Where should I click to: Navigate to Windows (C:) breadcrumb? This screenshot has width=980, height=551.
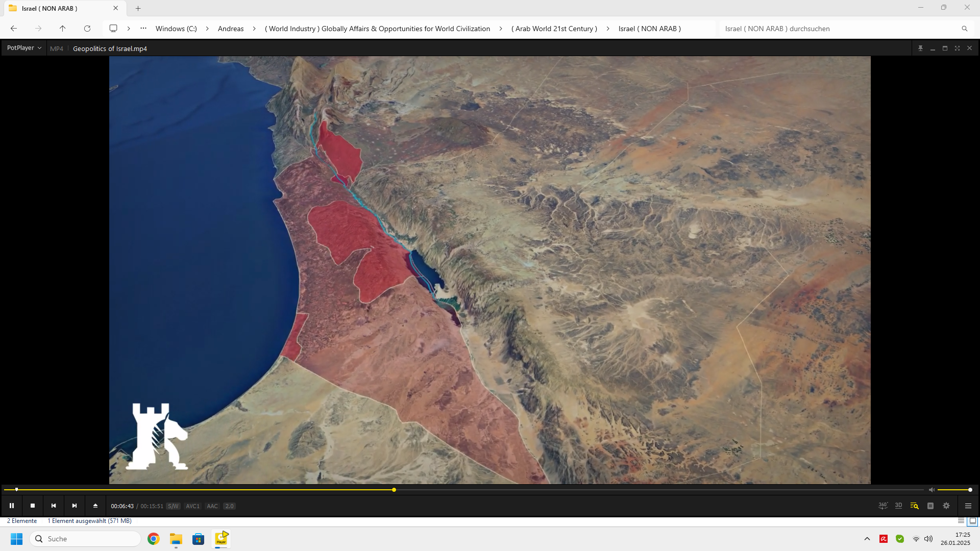pos(176,29)
